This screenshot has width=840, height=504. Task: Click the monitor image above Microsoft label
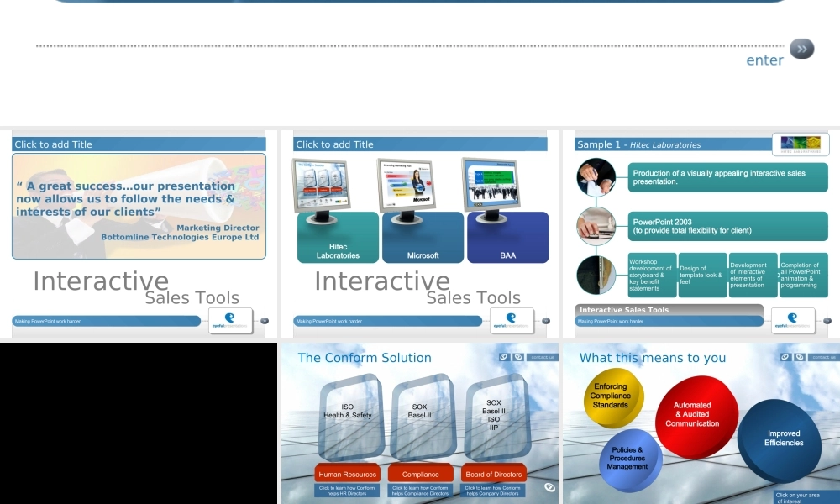click(406, 188)
